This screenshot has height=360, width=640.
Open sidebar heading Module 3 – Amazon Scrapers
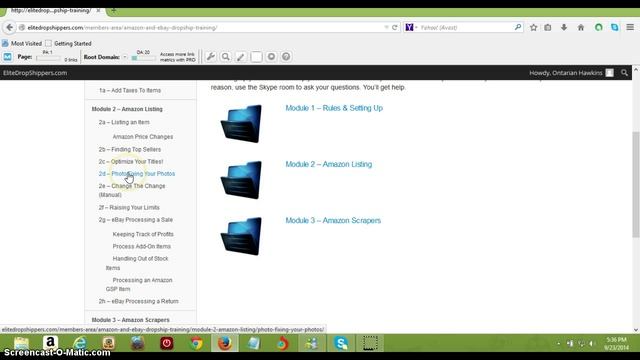pos(131,320)
